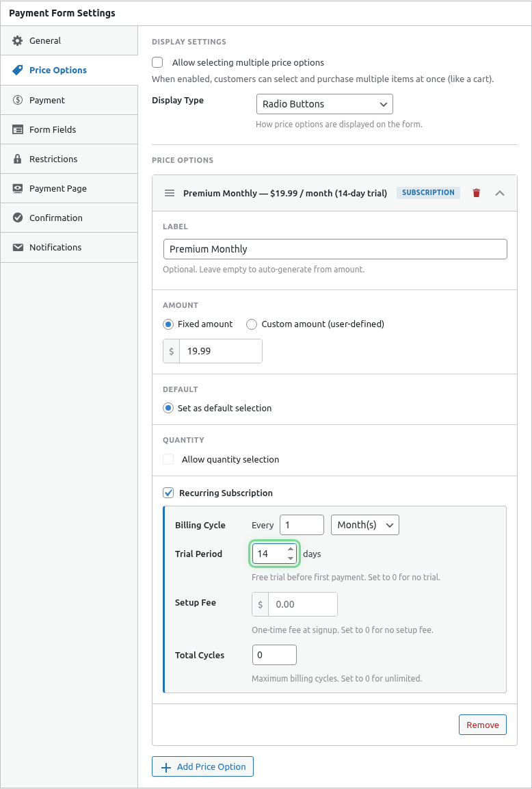Click the Form Fields icon
The image size is (532, 789).
click(18, 129)
